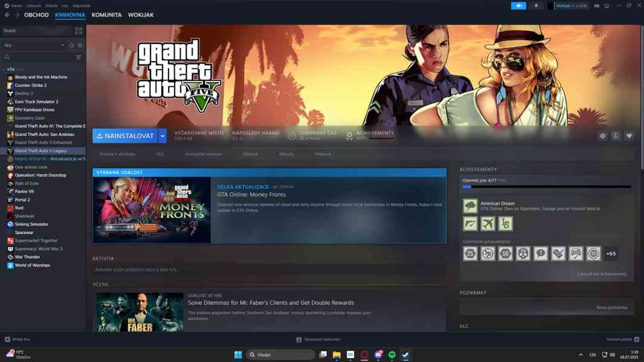Open Windows Start menu
This screenshot has height=362, width=644.
tap(238, 355)
